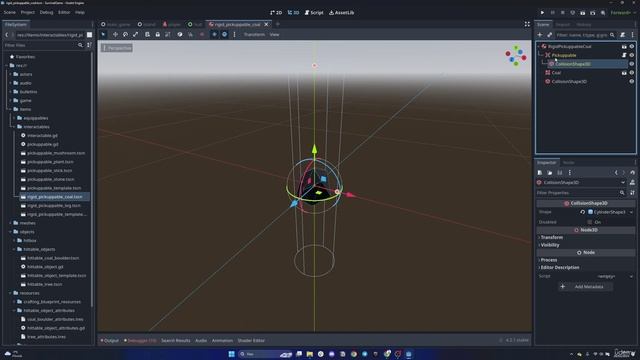Viewport: 640px width, 360px height.
Task: Open Godot icon on Windows taskbar
Action: (408, 354)
